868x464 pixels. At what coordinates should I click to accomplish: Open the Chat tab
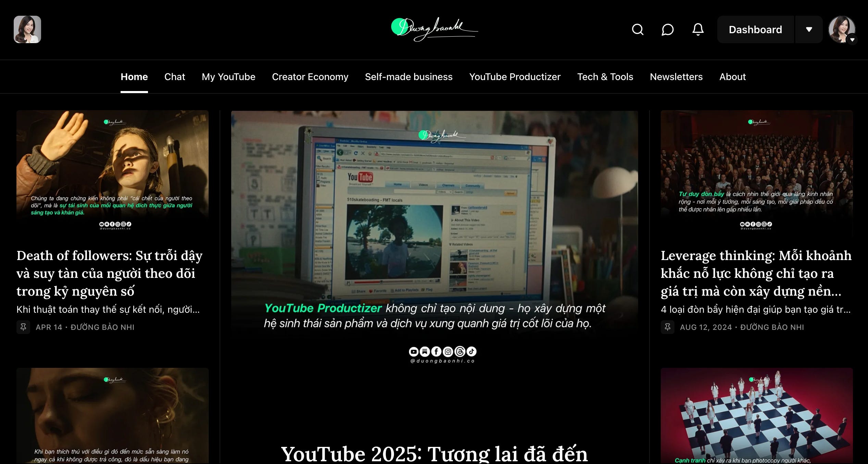pos(175,77)
